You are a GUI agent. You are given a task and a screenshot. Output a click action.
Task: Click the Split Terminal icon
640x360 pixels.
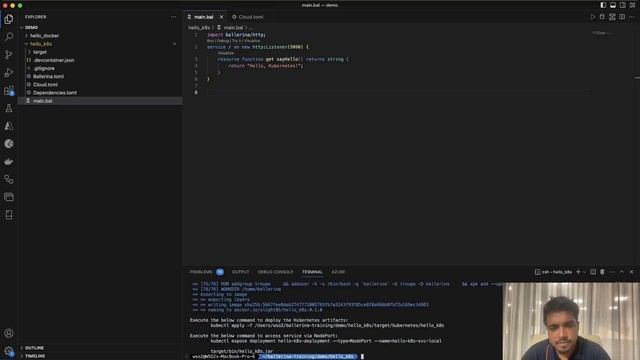tap(593, 272)
